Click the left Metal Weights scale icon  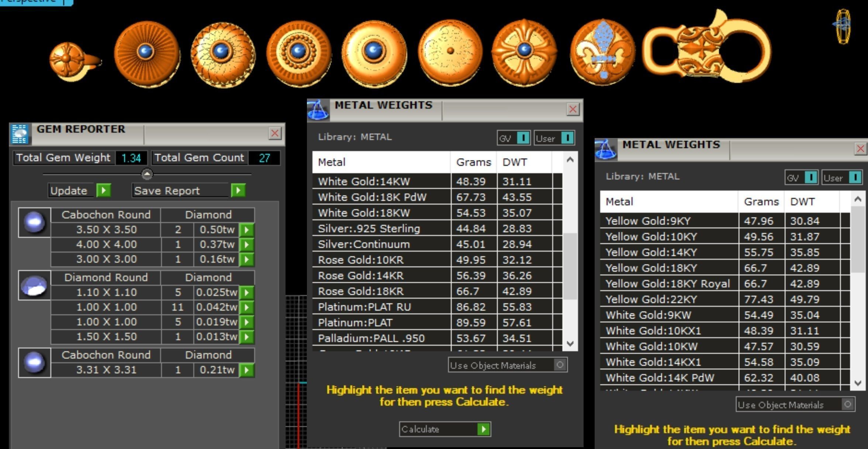point(318,110)
